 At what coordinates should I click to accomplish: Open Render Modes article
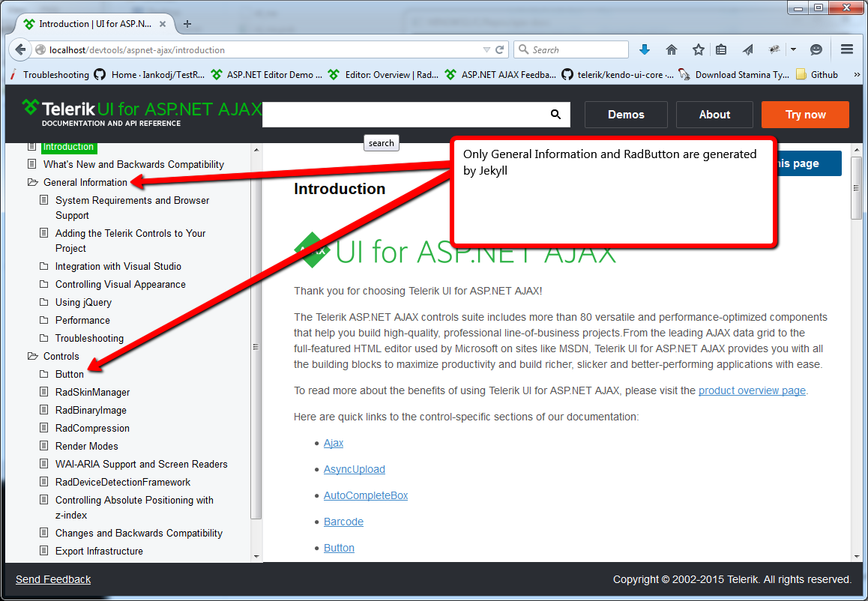coord(86,446)
